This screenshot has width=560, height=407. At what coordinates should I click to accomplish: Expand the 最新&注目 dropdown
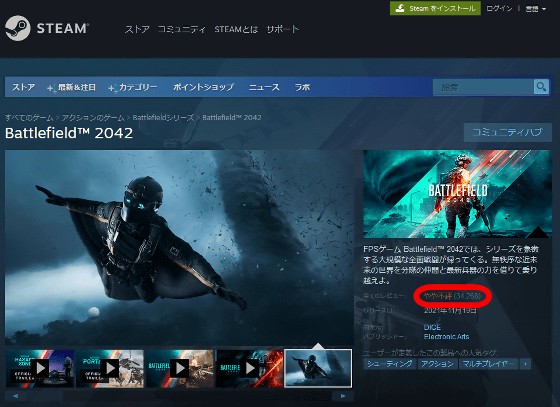point(71,87)
